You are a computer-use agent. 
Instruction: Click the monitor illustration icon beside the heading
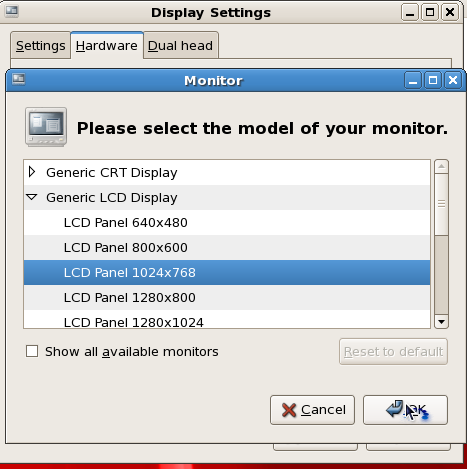(x=46, y=127)
